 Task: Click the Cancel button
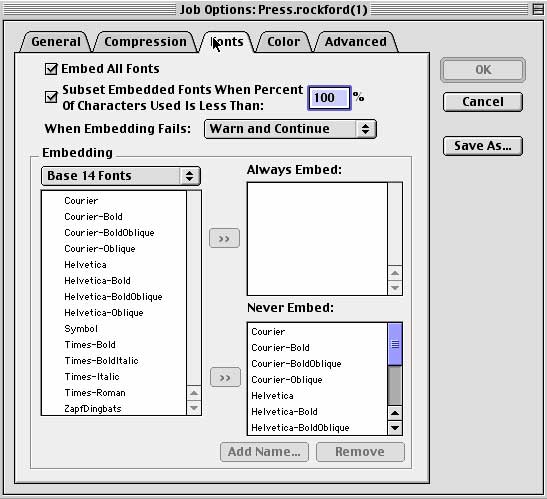click(x=483, y=102)
